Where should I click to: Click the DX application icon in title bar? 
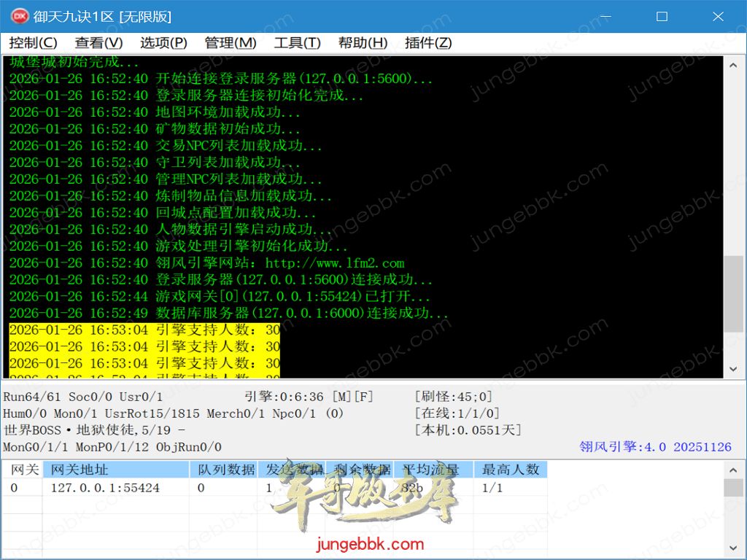(x=20, y=16)
